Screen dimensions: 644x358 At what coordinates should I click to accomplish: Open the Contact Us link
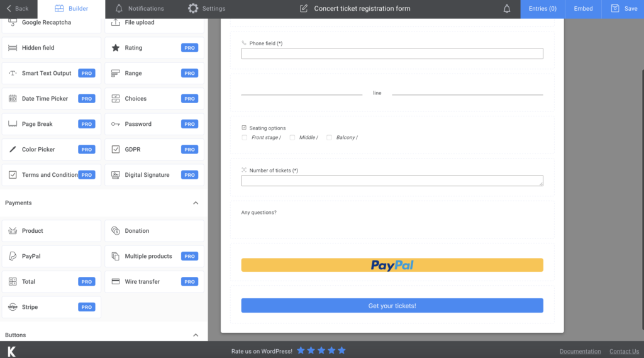[624, 352]
